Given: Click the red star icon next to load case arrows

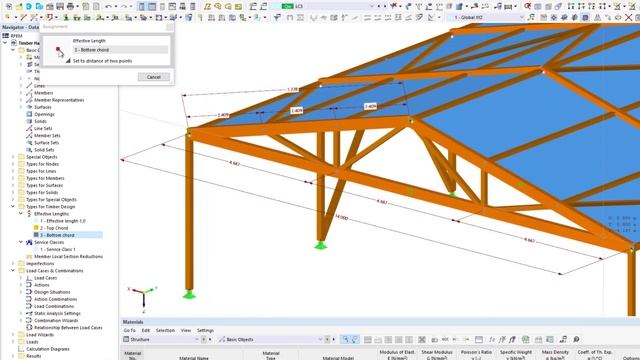Looking at the screenshot, I should click(393, 7).
